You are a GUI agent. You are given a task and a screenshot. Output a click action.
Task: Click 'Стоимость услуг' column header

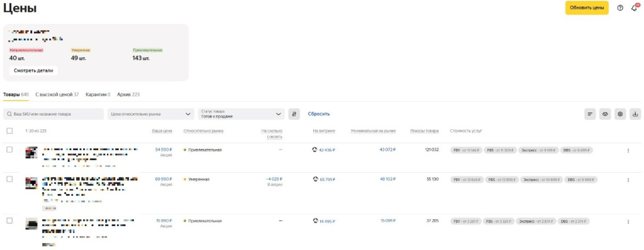466,131
